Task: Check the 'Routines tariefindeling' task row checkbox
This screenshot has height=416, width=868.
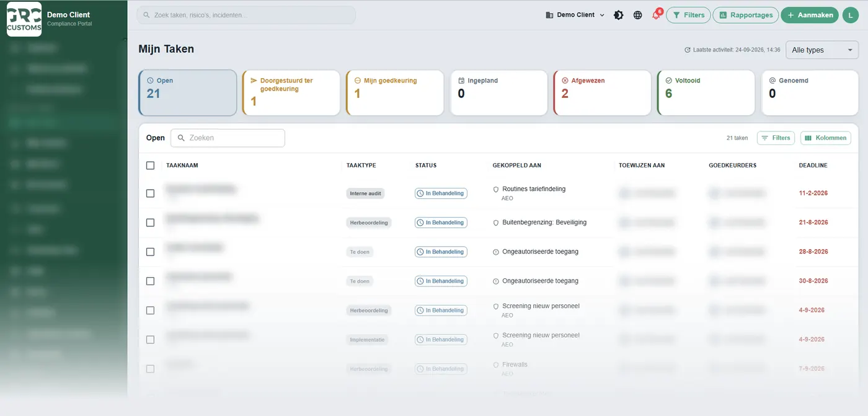Action: click(150, 193)
